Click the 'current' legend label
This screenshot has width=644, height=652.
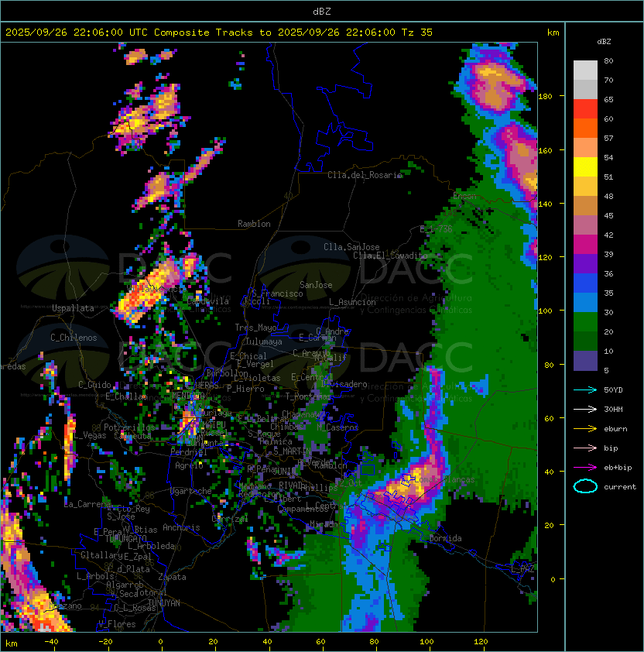pyautogui.click(x=619, y=487)
